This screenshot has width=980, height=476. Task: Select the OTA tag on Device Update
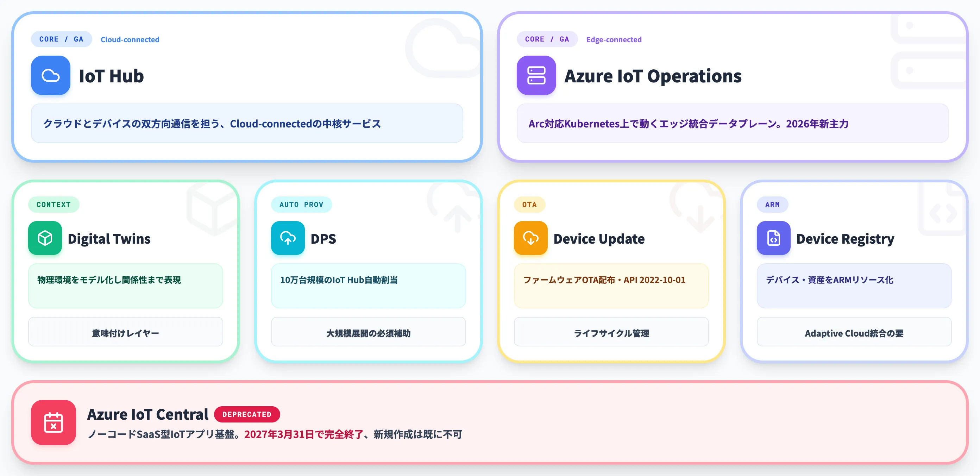pos(529,205)
